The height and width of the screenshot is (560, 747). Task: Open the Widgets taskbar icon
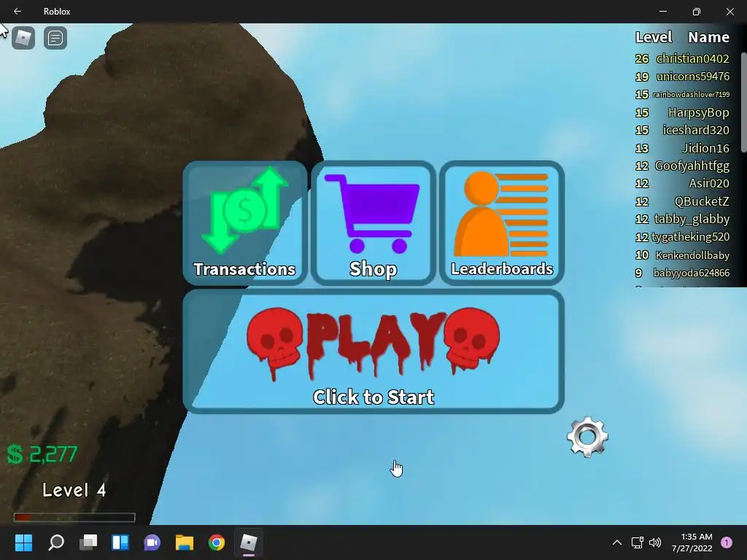[x=120, y=542]
